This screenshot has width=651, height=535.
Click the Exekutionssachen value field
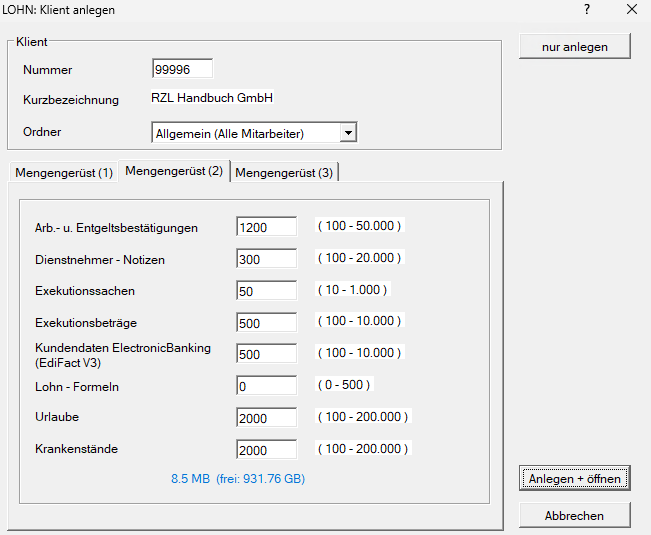[267, 291]
